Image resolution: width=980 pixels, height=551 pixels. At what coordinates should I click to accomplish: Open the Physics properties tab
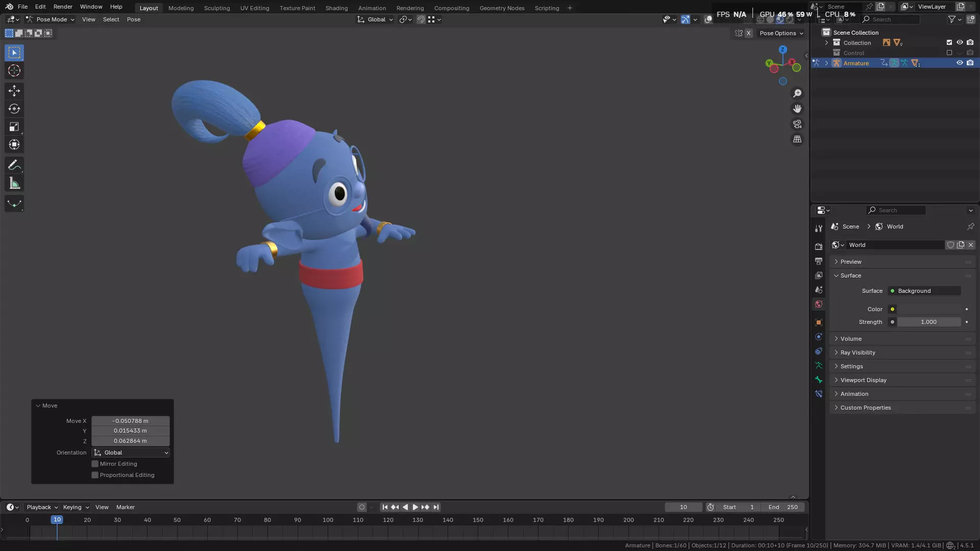819,337
